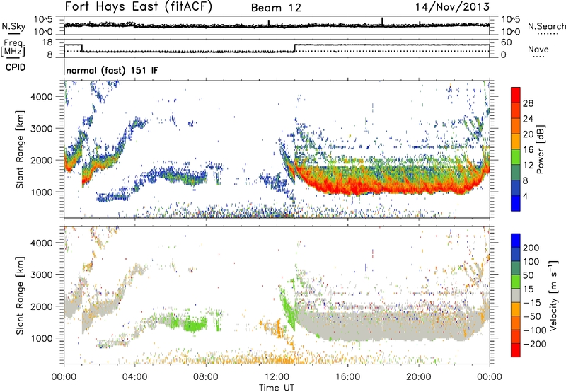The image size is (566, 392).
Task: Click '4000' on the power panel range axis
Action: point(42,97)
